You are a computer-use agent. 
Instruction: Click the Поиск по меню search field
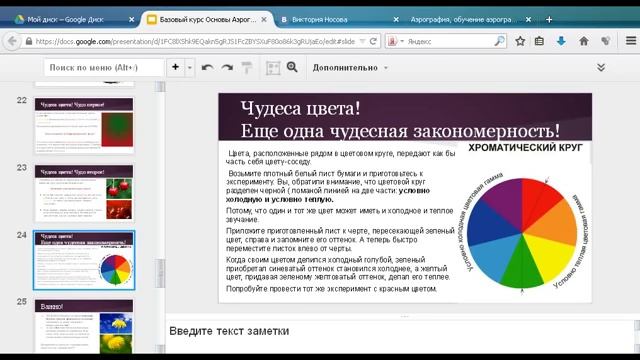pyautogui.click(x=104, y=68)
